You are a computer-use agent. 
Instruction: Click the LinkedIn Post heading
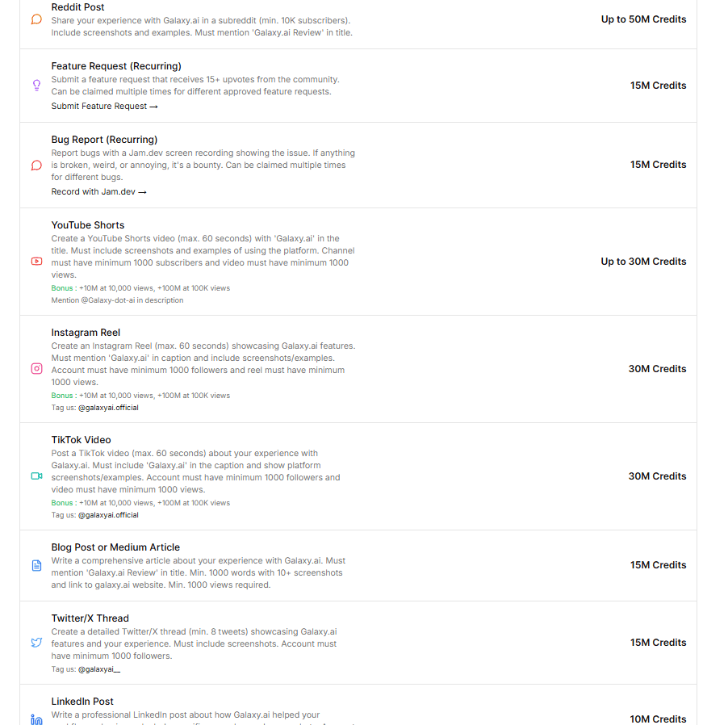82,702
